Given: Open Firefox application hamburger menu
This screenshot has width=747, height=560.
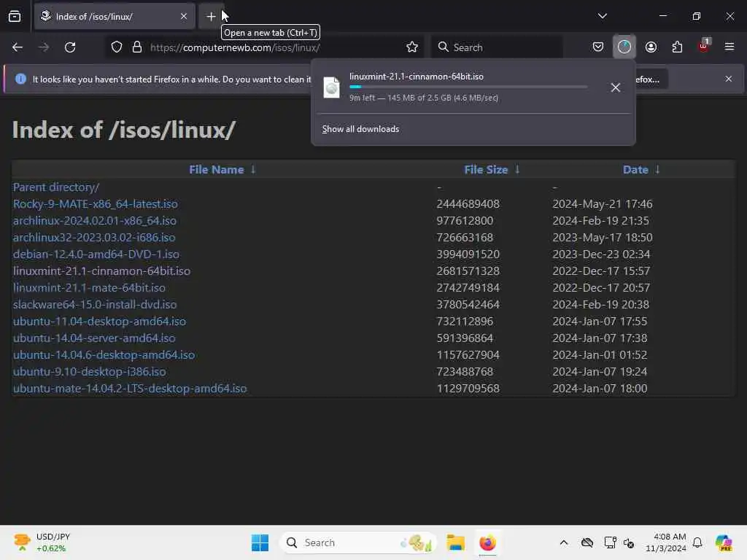Looking at the screenshot, I should (729, 47).
